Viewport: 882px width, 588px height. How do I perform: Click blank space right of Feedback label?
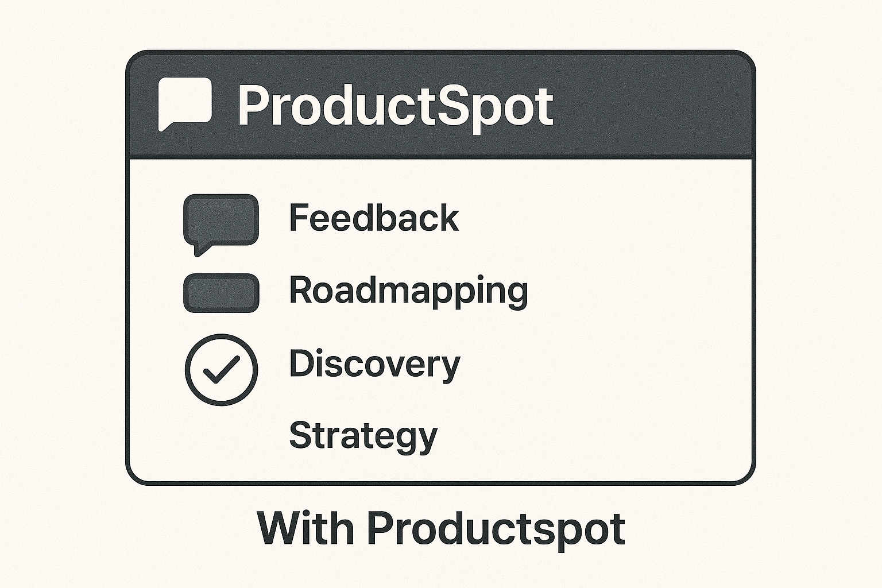603,218
